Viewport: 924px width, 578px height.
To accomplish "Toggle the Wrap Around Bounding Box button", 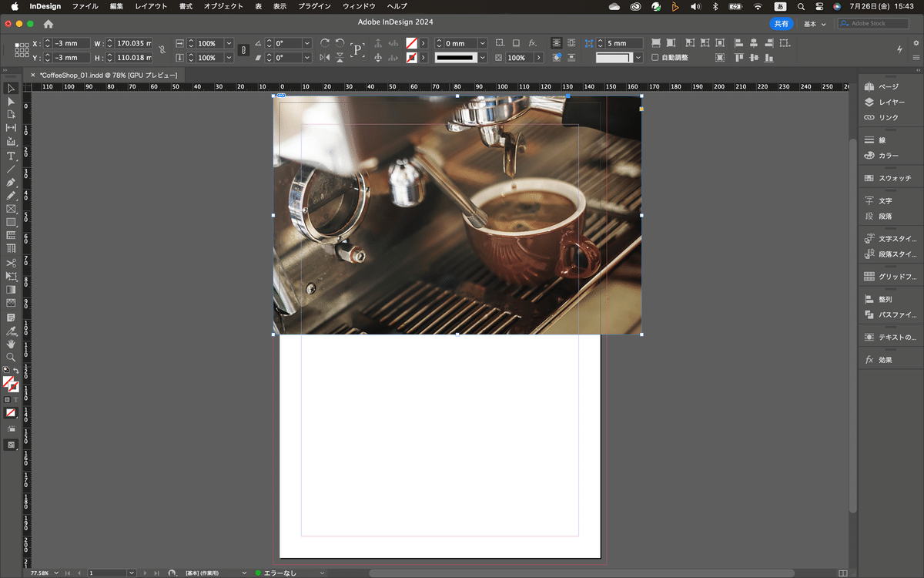I will pos(571,43).
